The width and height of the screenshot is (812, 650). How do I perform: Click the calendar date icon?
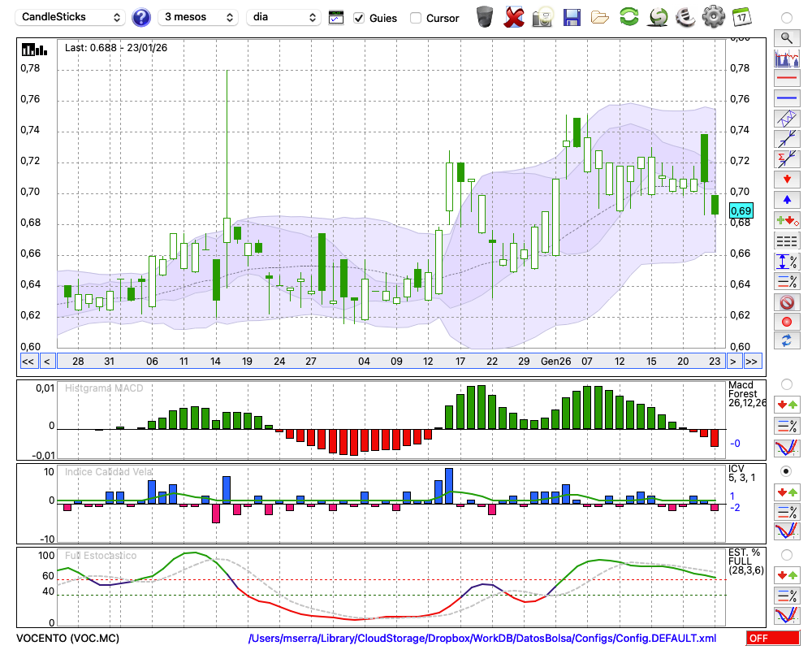[741, 17]
